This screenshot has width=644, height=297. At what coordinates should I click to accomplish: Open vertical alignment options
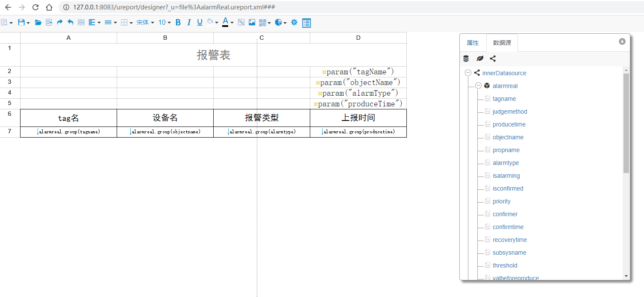pos(111,23)
